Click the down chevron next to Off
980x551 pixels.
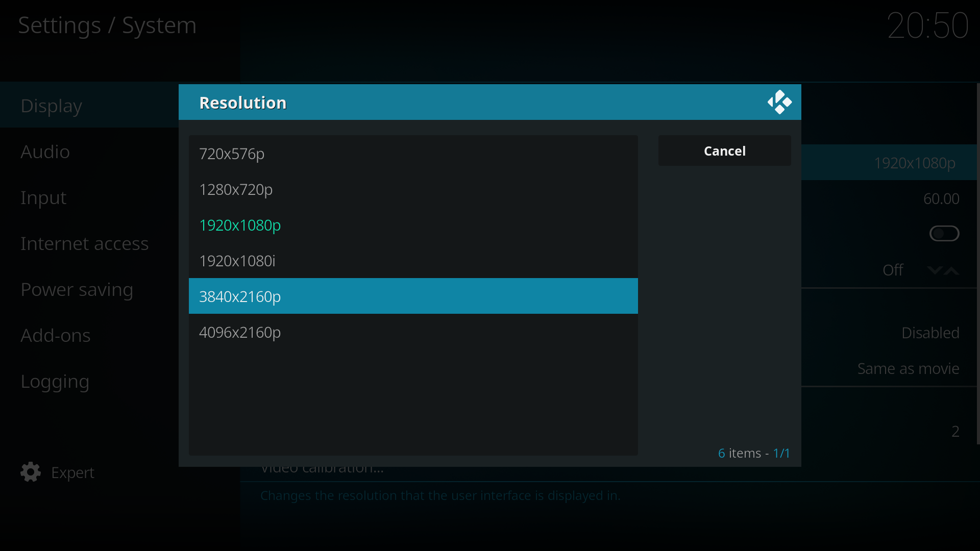tap(934, 270)
